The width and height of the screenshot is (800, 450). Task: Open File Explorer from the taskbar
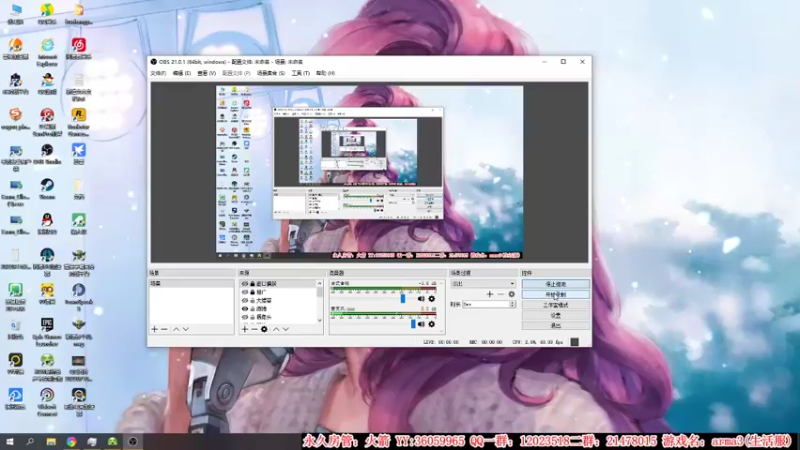51,442
